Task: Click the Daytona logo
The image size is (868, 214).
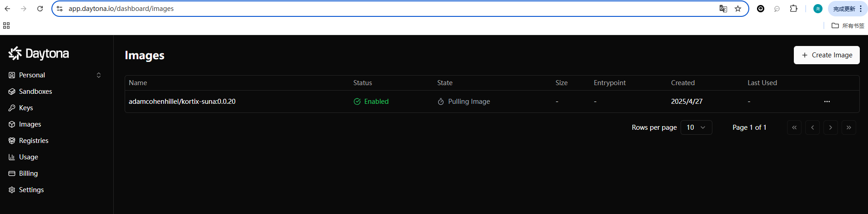Action: click(x=39, y=53)
